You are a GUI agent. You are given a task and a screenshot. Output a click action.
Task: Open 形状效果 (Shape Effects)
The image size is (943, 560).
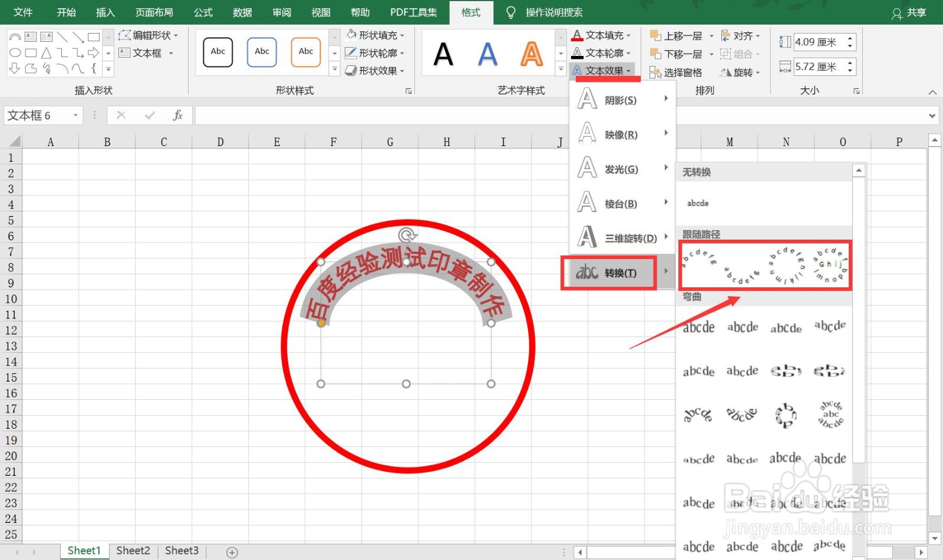pyautogui.click(x=375, y=71)
